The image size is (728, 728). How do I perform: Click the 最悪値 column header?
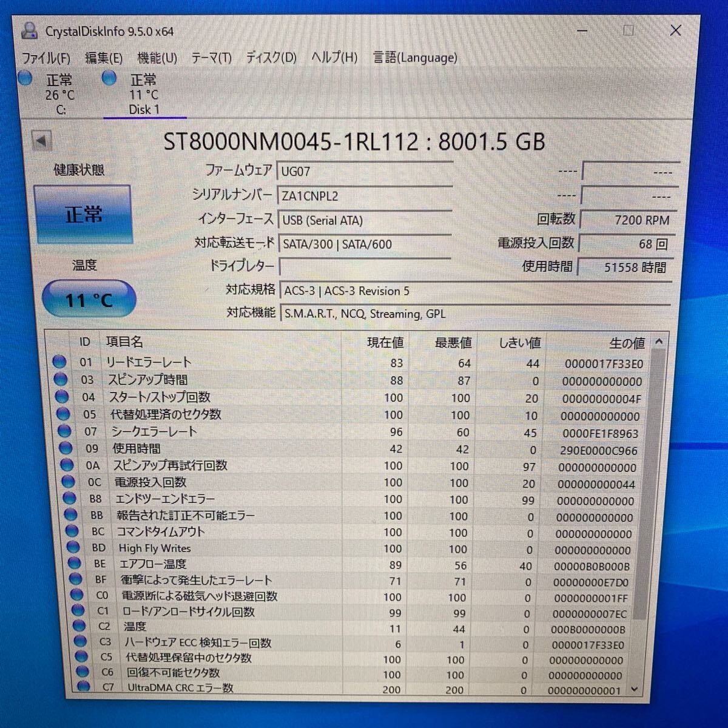[x=453, y=343]
